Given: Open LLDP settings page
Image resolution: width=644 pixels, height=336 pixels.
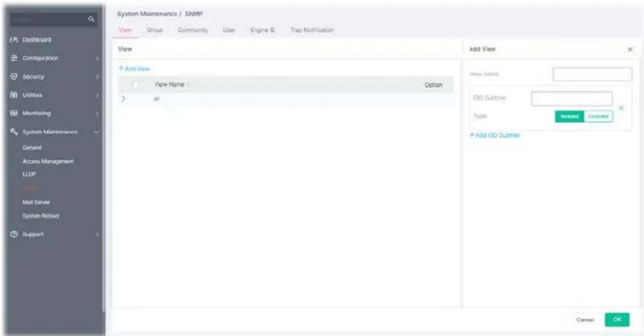Looking at the screenshot, I should click(x=29, y=174).
